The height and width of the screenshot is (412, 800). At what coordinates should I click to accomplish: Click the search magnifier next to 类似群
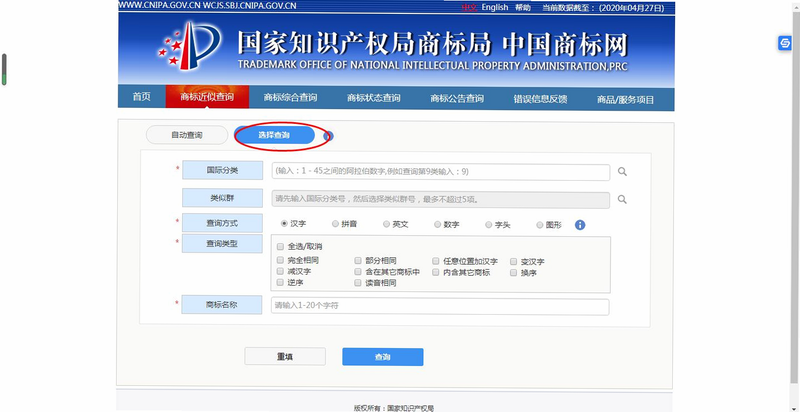[x=622, y=199]
